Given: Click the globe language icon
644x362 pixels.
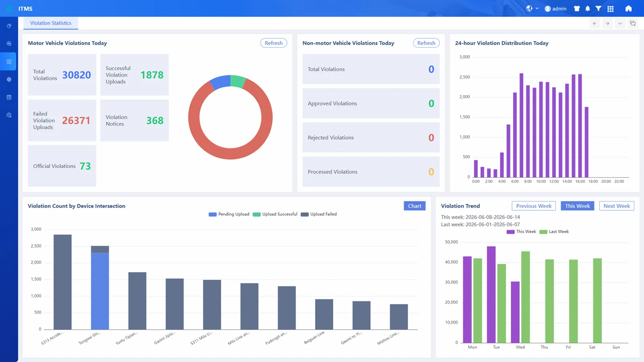Looking at the screenshot, I should [529, 8].
